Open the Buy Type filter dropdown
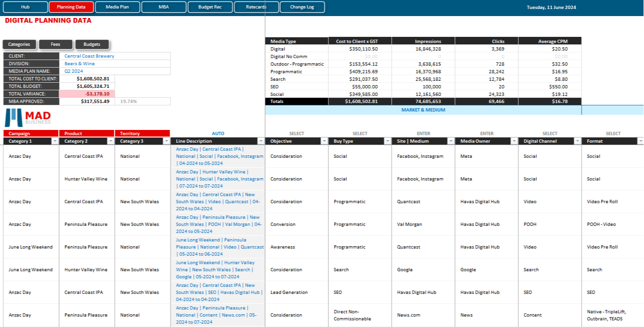 point(387,141)
